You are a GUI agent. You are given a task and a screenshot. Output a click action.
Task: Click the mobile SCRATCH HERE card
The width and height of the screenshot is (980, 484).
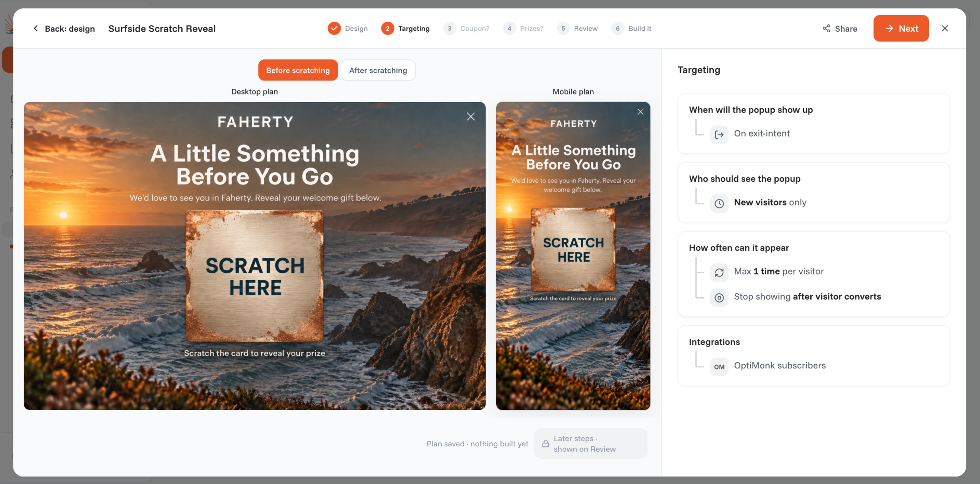coord(573,249)
